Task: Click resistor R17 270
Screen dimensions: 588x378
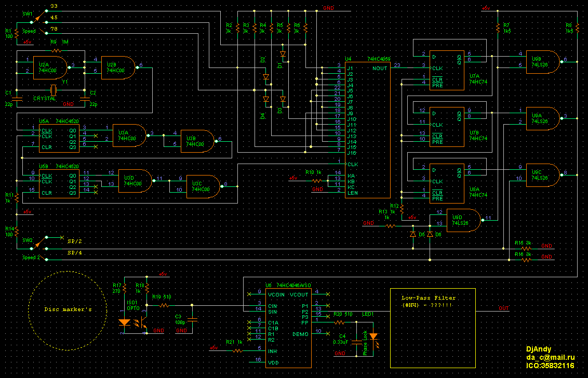Action: (x=124, y=288)
